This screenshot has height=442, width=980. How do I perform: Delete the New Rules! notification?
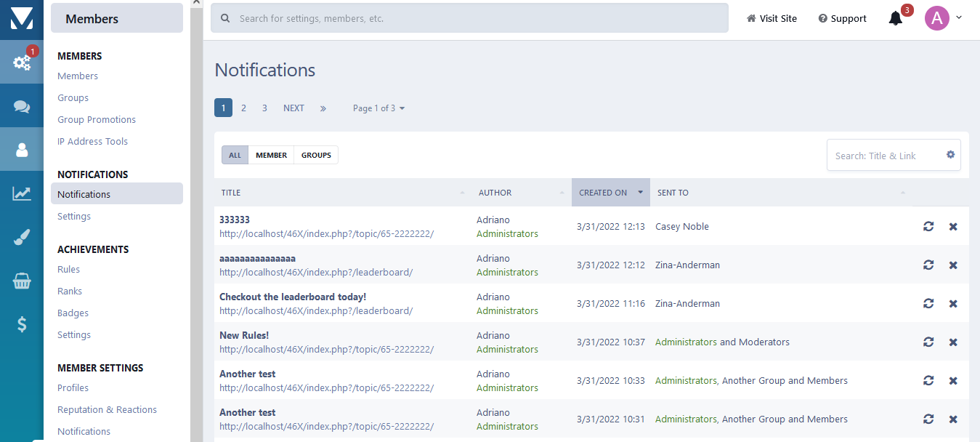point(953,342)
